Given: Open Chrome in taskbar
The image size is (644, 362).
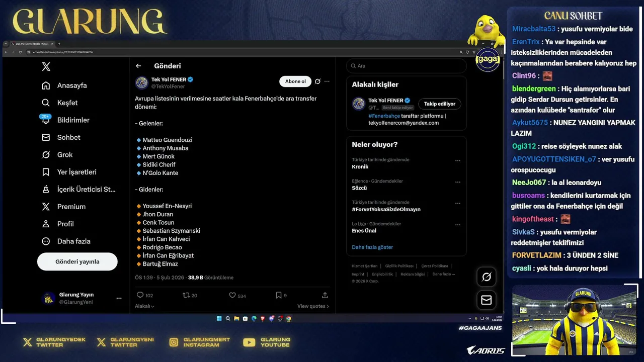Looking at the screenshot, I should 289,318.
